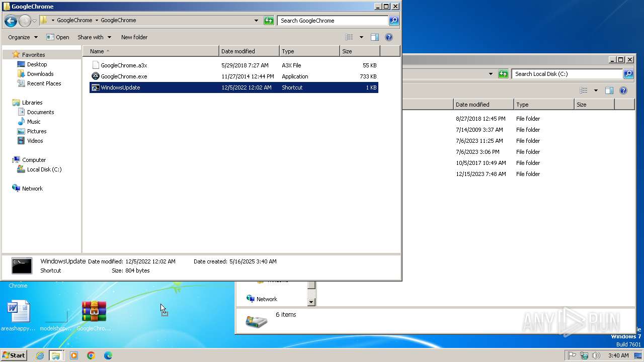Screen dimensions: 644x362
Task: Open Recent Places in the Favorites list
Action: pos(44,83)
